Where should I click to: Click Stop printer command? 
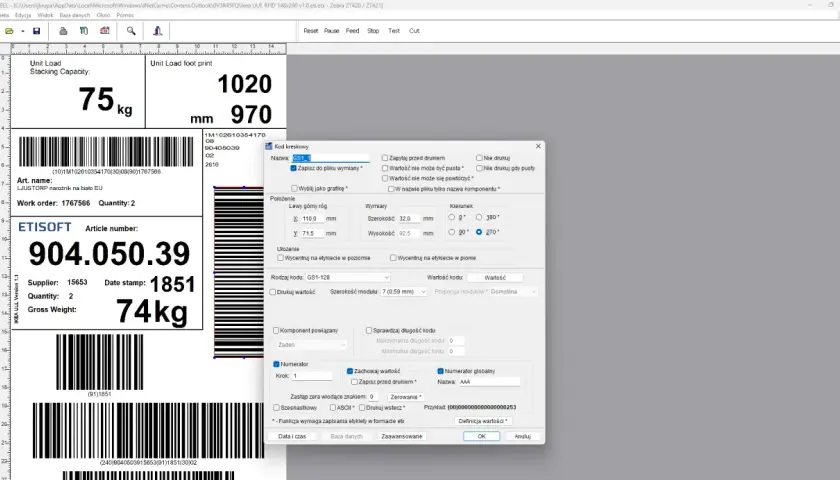click(373, 31)
